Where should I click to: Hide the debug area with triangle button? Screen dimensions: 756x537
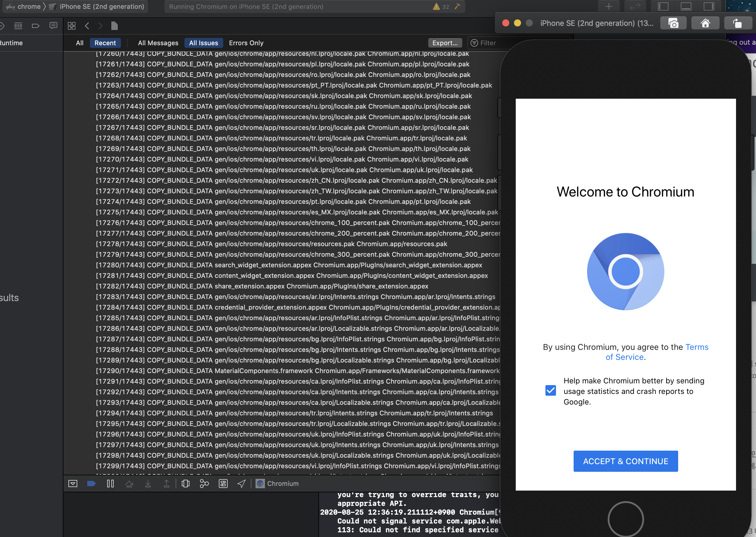tap(73, 484)
